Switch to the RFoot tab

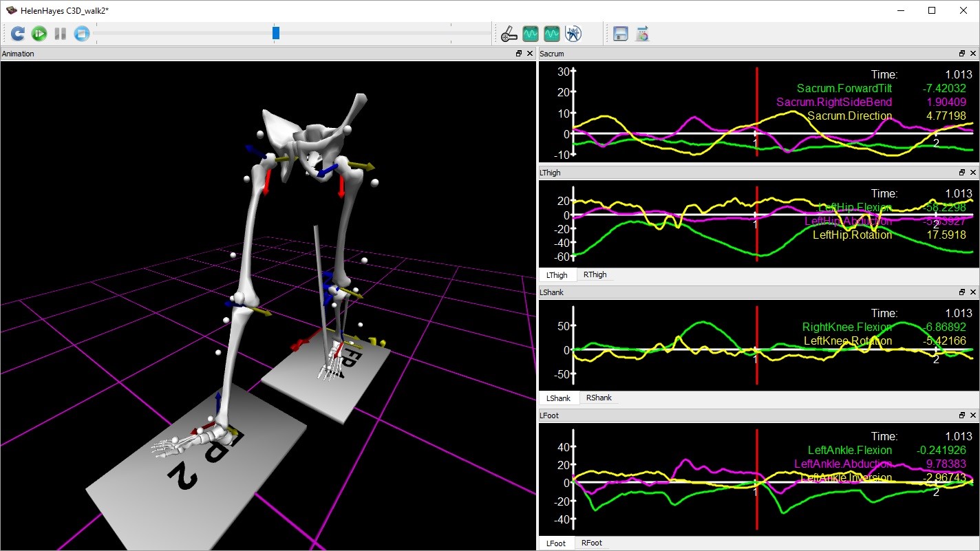(x=591, y=543)
